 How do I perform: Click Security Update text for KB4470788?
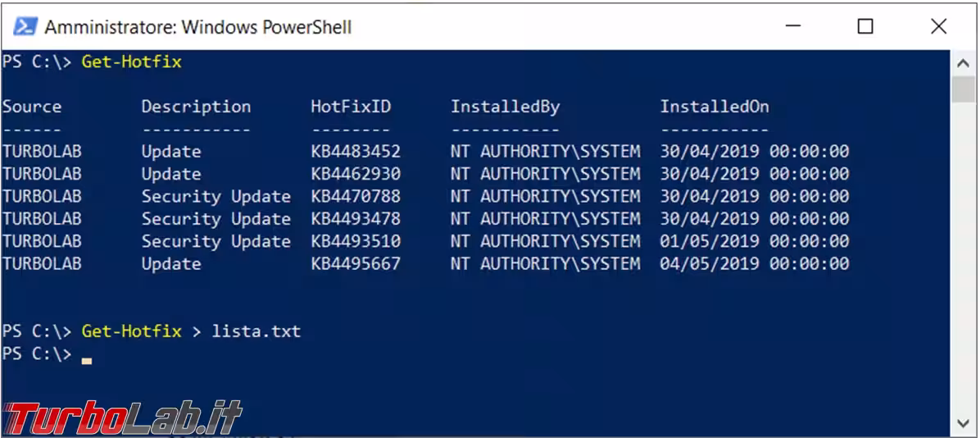216,197
